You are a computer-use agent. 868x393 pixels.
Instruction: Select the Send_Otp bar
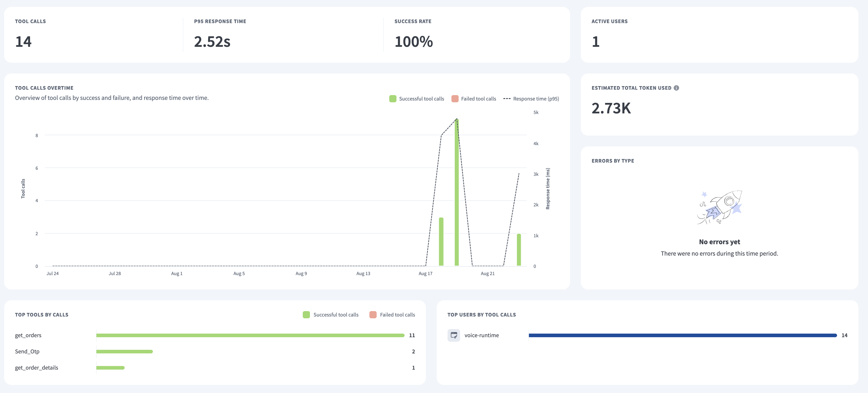124,351
